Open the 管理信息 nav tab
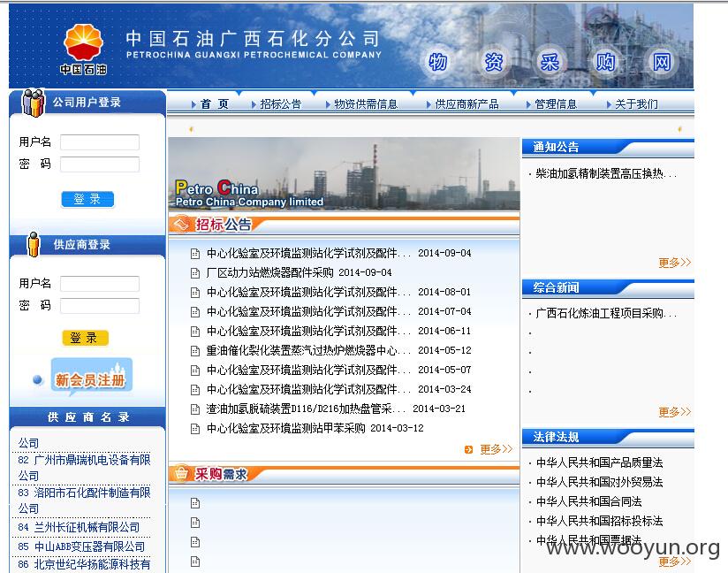Viewport: 728px width, 573px height. pos(556,104)
